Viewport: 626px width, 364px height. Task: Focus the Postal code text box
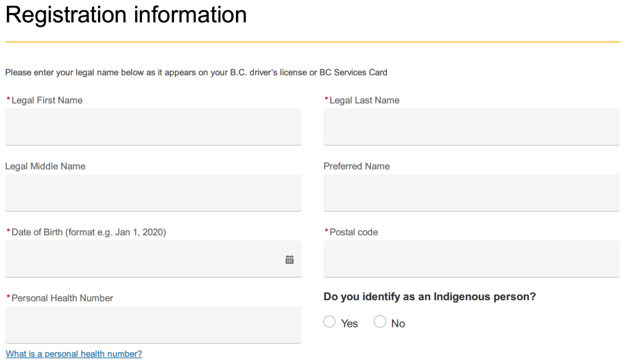(471, 259)
